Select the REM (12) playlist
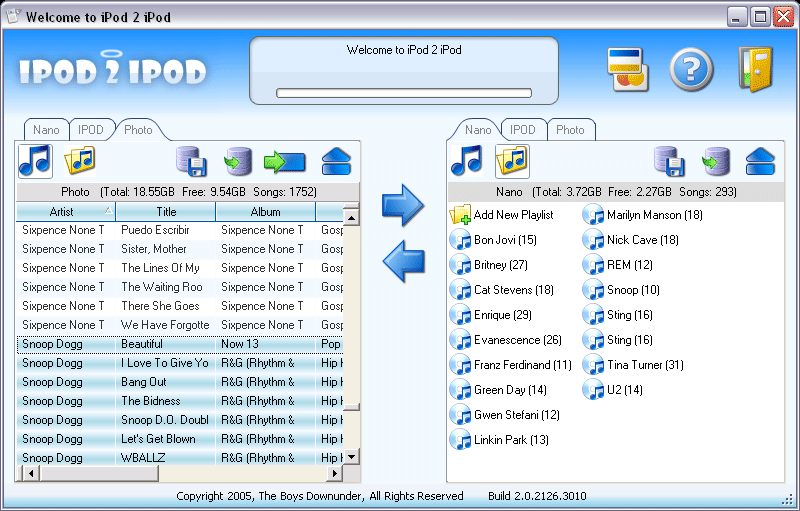 click(618, 265)
